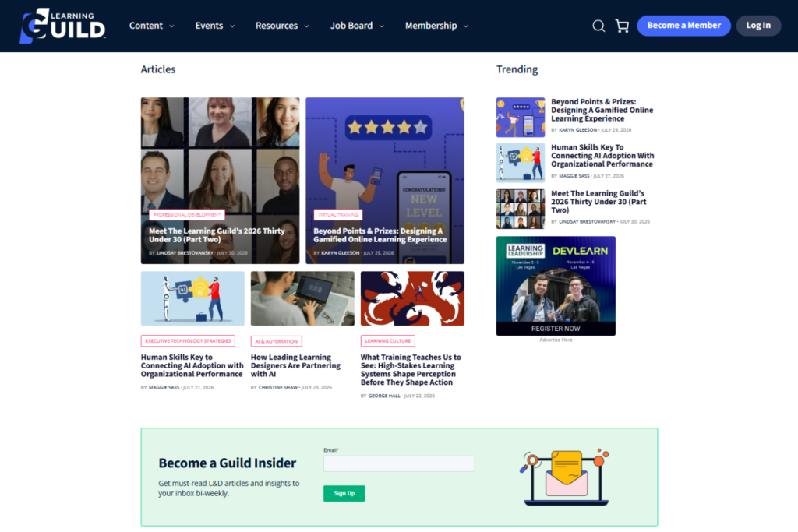Open Trending Beyond Points & Prizes headline
Screen dimensions: 798x532
[602, 110]
